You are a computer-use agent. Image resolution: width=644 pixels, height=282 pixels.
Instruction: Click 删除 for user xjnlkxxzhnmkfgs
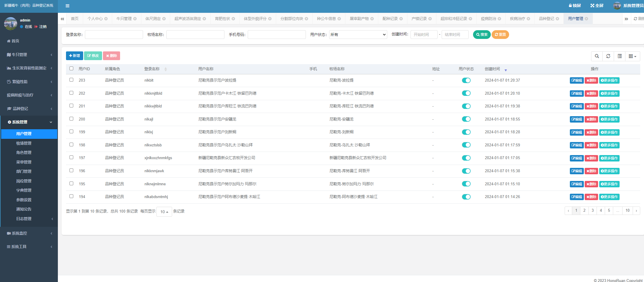click(591, 158)
